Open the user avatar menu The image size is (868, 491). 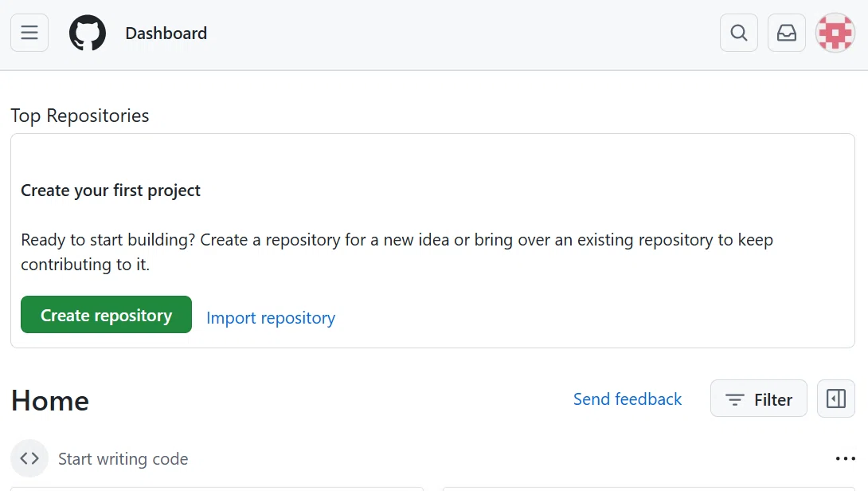(835, 33)
